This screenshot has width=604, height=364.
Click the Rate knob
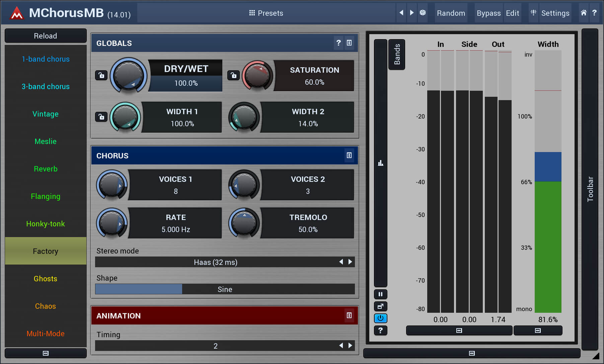click(112, 223)
